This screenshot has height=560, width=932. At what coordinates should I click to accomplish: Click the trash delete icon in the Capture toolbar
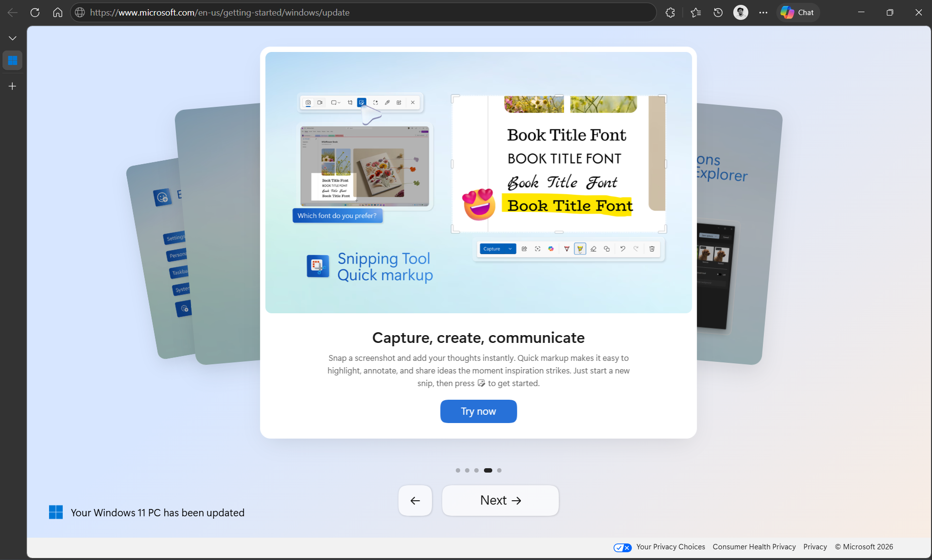[x=652, y=249]
